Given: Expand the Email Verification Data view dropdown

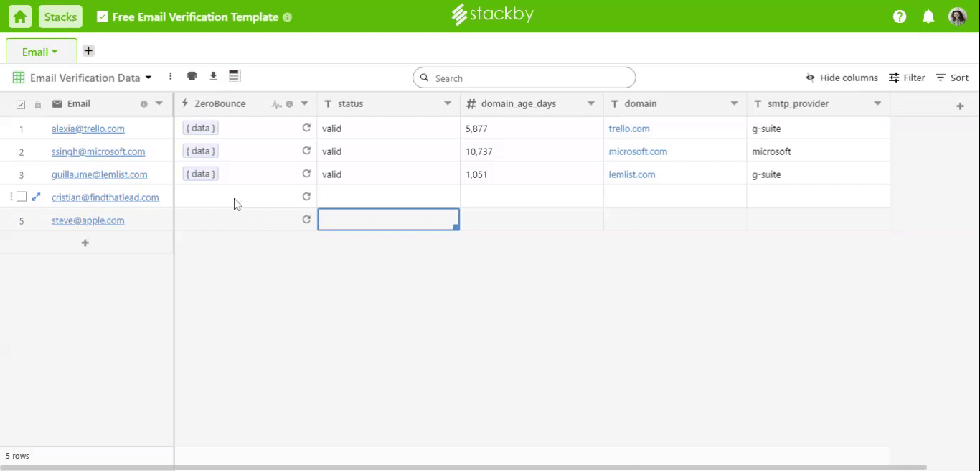Looking at the screenshot, I should pyautogui.click(x=149, y=78).
